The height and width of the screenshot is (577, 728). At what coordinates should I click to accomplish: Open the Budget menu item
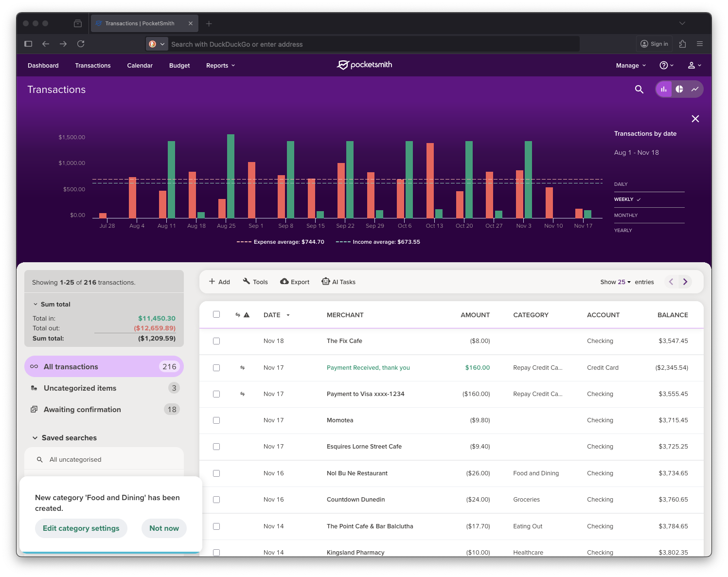click(179, 66)
